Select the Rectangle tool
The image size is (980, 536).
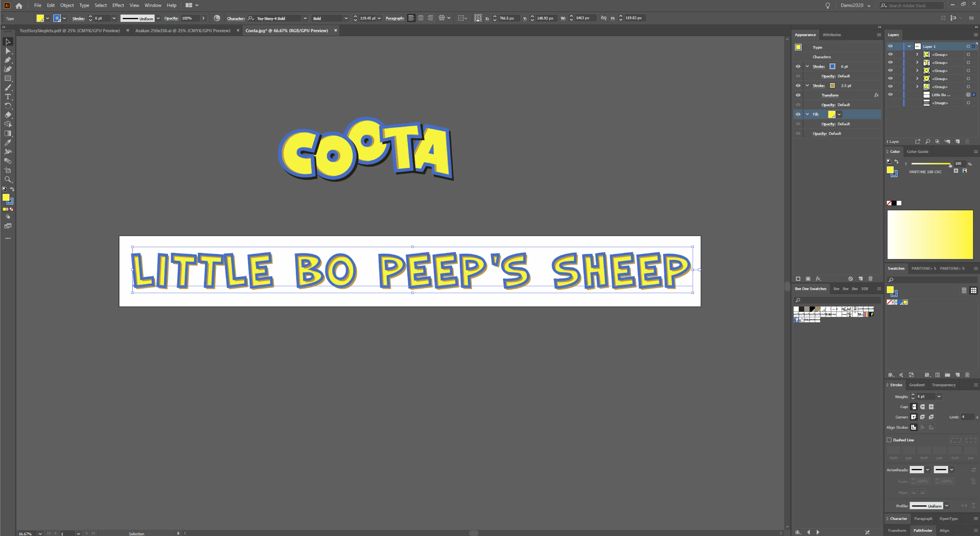point(8,78)
